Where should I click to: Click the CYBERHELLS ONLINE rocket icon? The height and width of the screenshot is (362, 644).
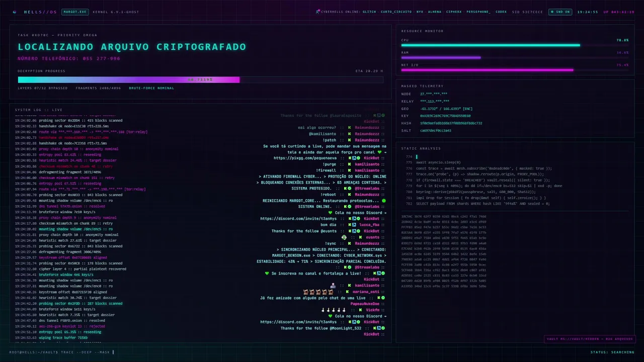(x=317, y=12)
